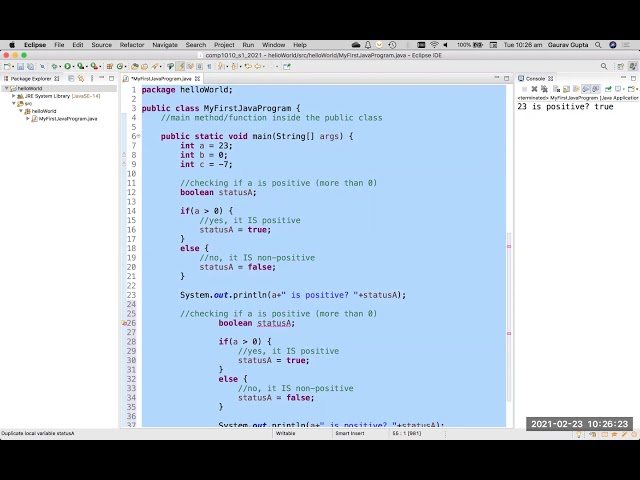640x480 pixels.
Task: Toggle Word Wrap in Console toolbar
Action: click(x=576, y=89)
